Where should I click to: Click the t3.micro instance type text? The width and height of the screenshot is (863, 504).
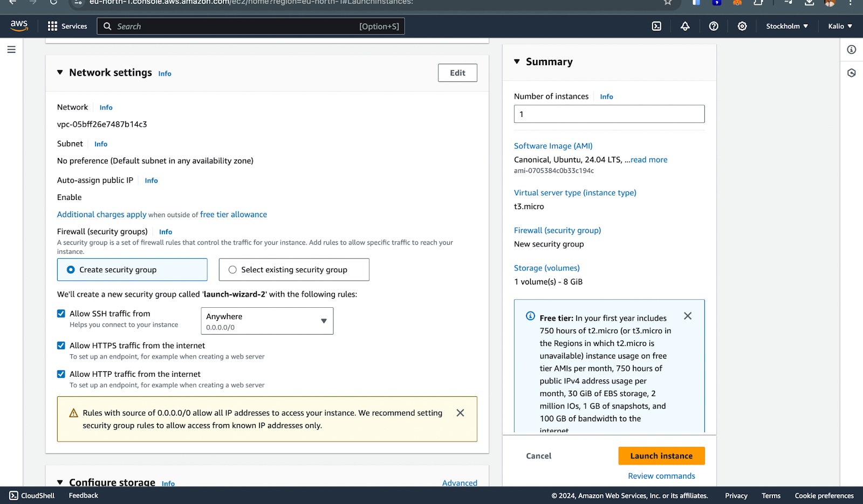[x=529, y=206]
